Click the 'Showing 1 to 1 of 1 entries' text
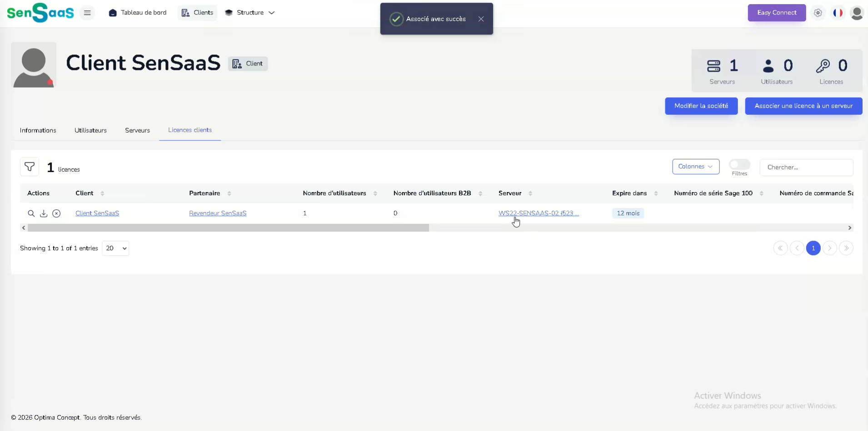Image resolution: width=868 pixels, height=431 pixels. point(59,248)
